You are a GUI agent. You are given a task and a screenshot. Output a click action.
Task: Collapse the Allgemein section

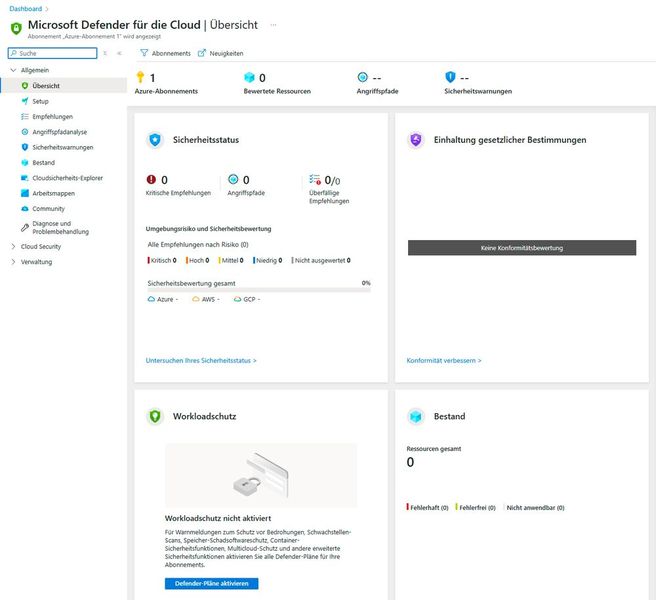13,70
